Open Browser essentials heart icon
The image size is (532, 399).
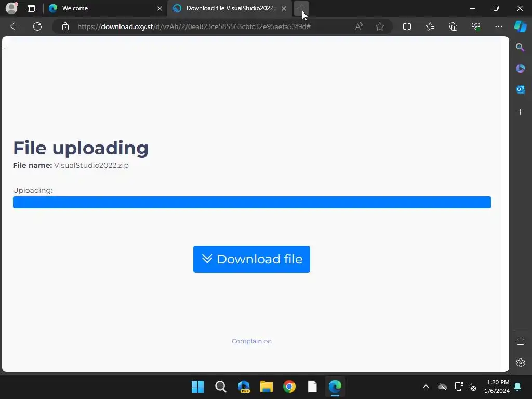(476, 26)
